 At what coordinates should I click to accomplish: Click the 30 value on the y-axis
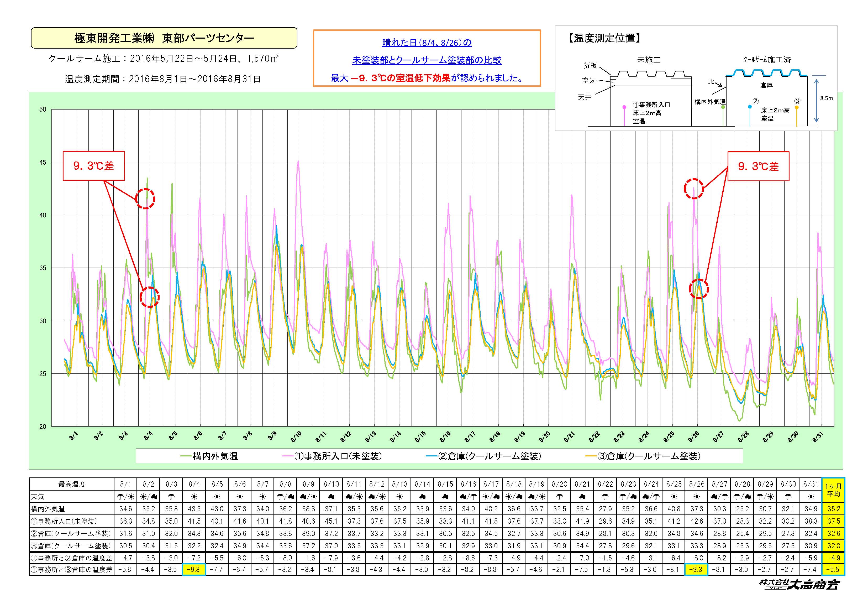click(42, 321)
